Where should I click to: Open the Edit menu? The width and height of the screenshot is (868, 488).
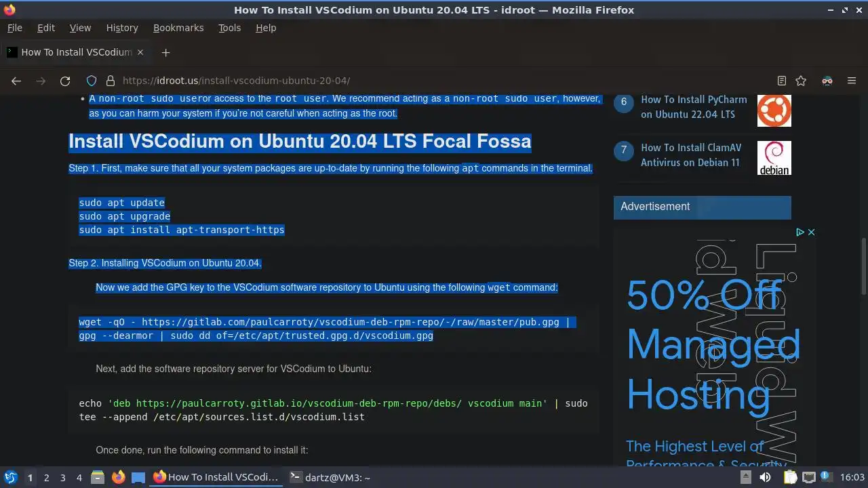pos(46,28)
